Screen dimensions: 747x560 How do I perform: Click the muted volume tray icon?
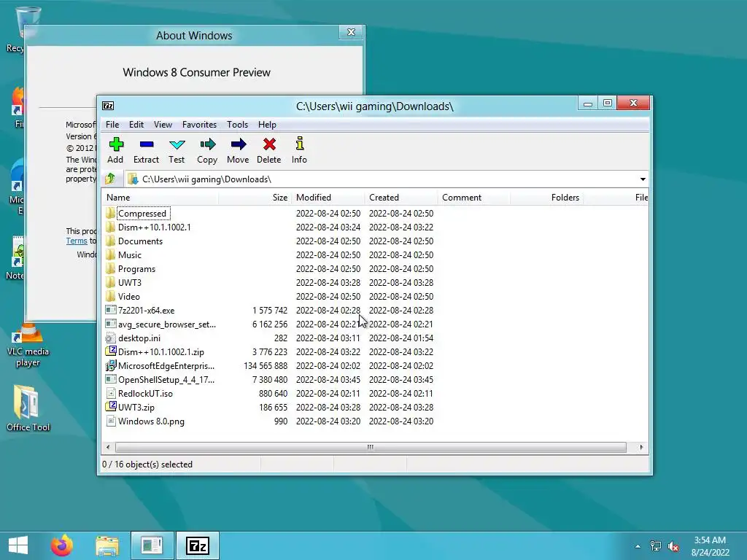673,546
